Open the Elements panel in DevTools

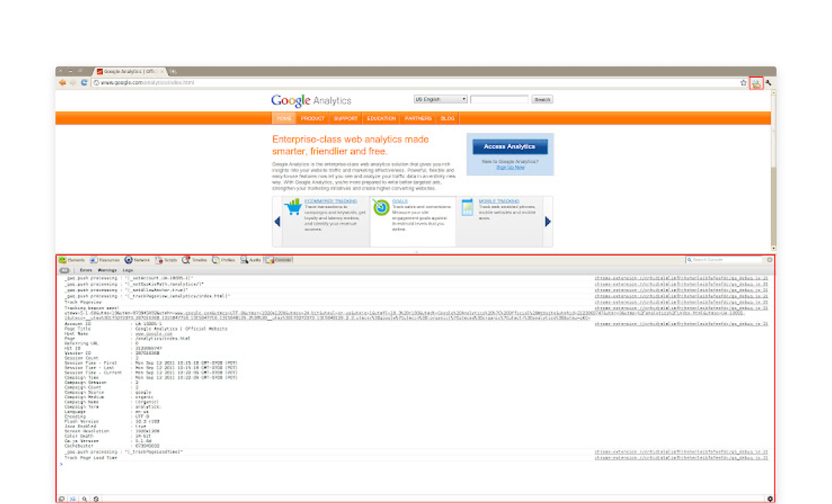(72, 260)
